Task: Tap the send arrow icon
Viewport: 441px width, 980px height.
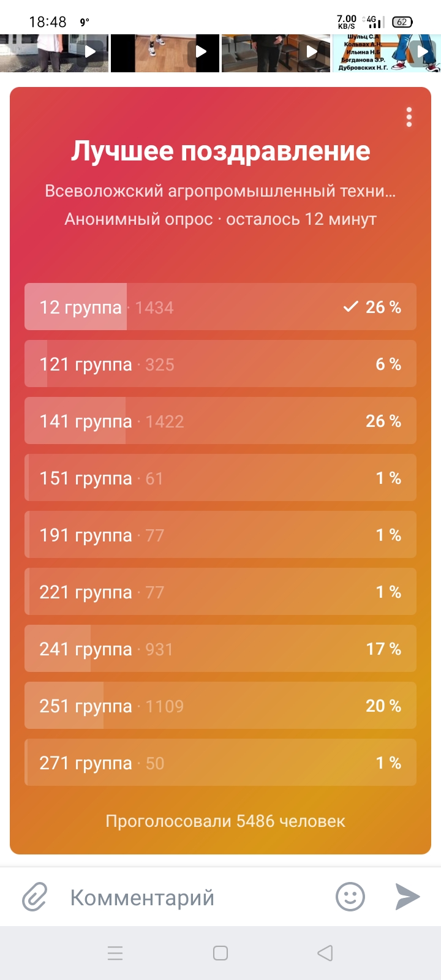Action: click(x=407, y=897)
